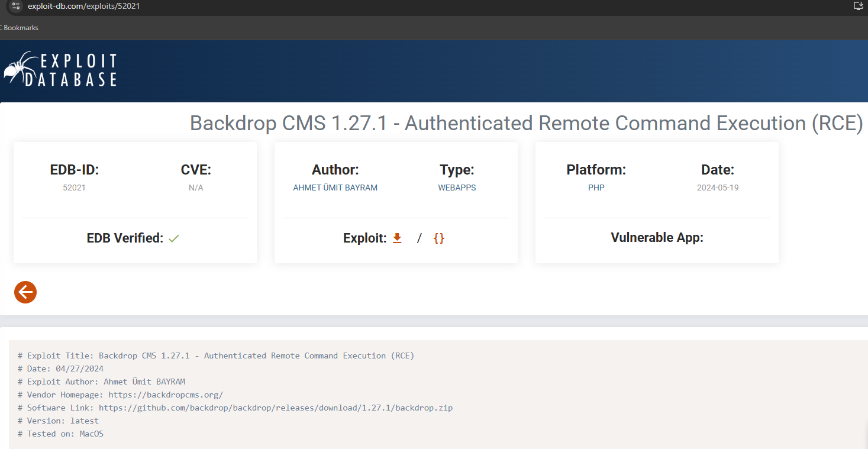The height and width of the screenshot is (449, 868).
Task: Click the GitHub software link line in code
Action: click(x=275, y=408)
